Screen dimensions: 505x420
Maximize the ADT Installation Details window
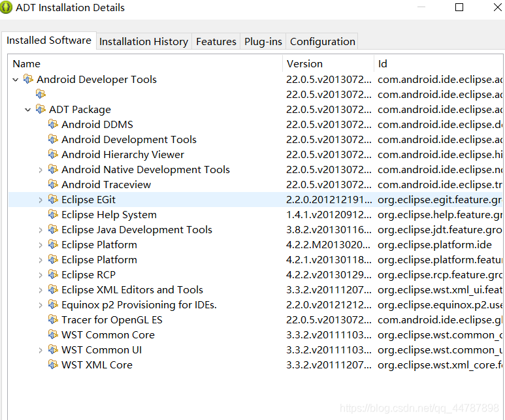(459, 7)
